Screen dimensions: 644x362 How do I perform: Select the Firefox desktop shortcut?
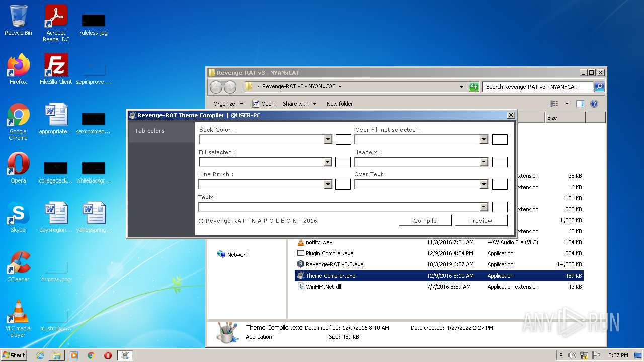18,69
